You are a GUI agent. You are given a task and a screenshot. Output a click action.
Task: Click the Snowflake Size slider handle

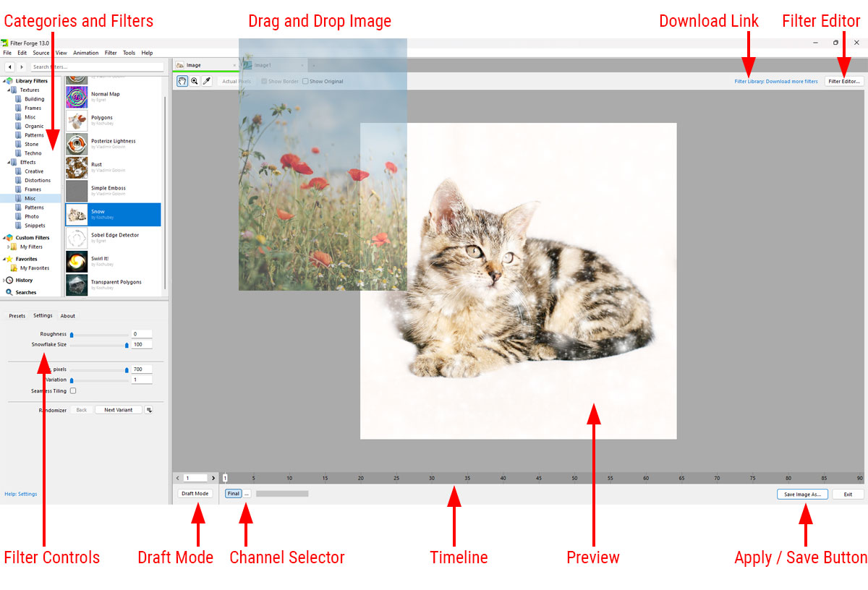(127, 346)
